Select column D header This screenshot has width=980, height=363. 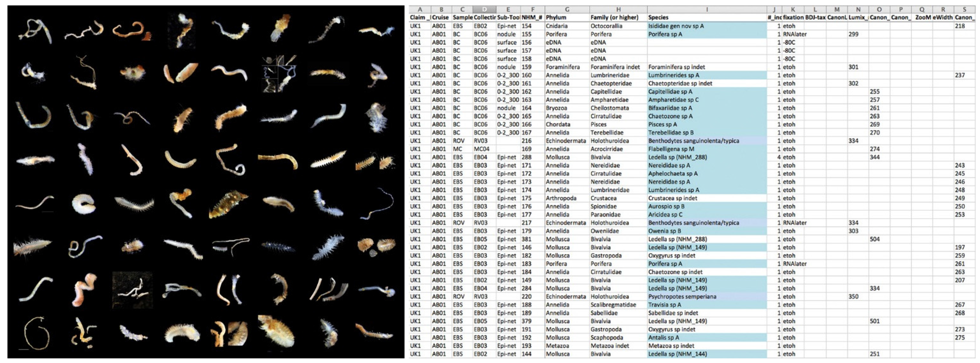(484, 9)
